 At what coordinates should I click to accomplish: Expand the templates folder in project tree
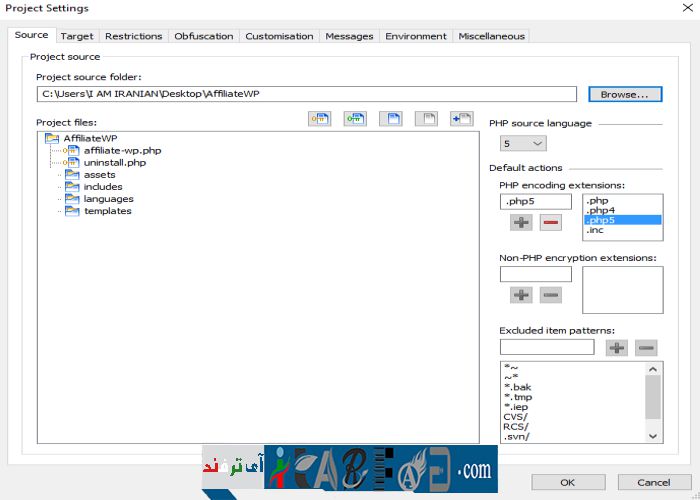pyautogui.click(x=60, y=211)
